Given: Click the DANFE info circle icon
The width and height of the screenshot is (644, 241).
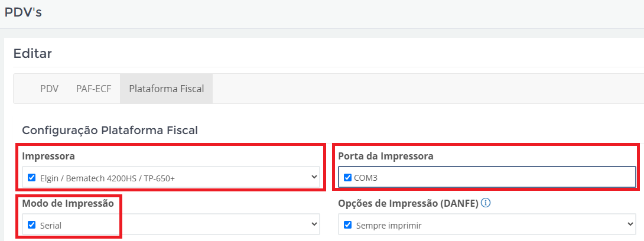Looking at the screenshot, I should (x=486, y=203).
